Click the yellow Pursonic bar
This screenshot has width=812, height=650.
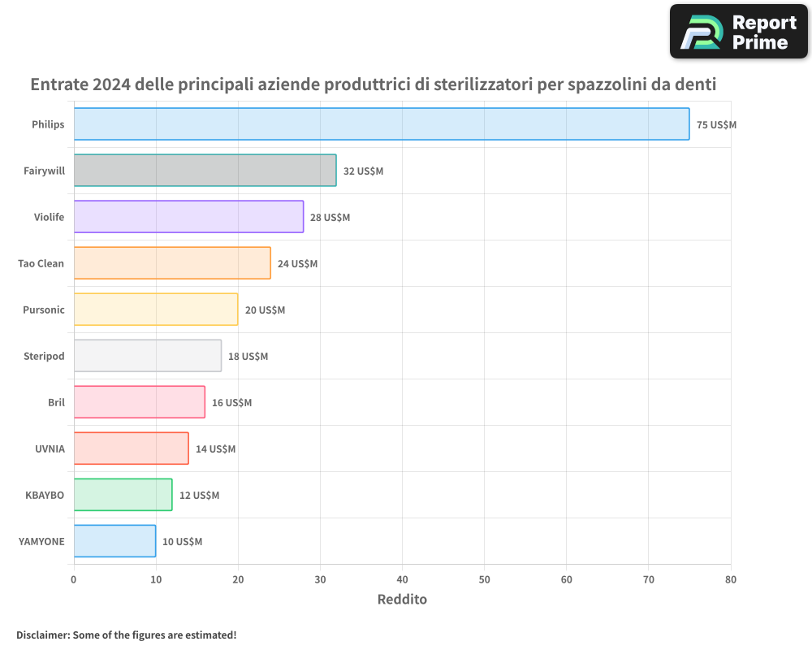coord(156,310)
